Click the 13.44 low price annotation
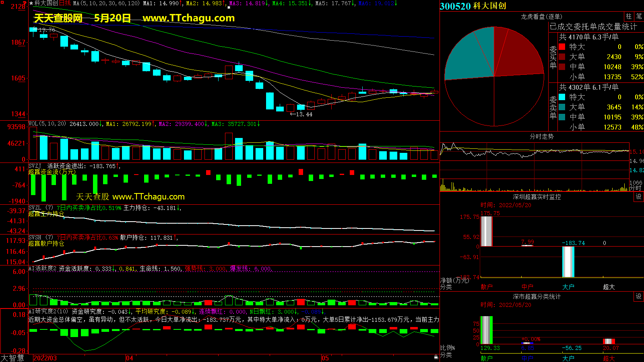This screenshot has height=362, width=644. click(301, 114)
